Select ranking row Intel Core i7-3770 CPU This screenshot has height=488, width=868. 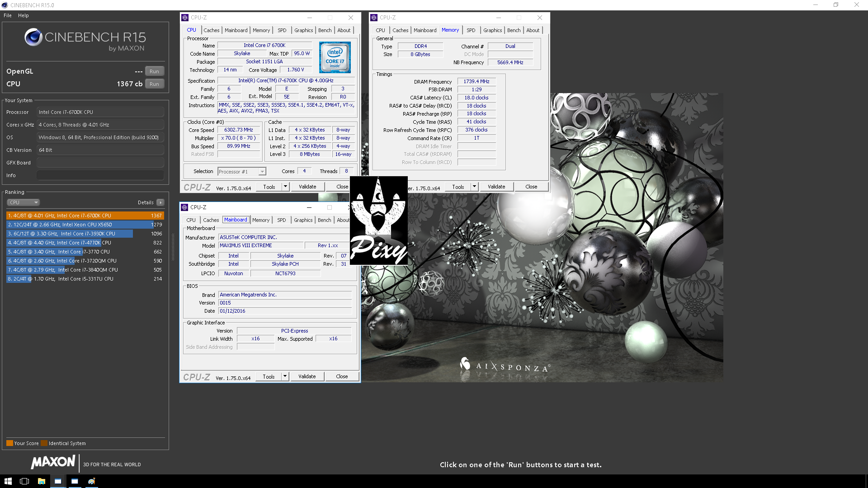pyautogui.click(x=85, y=252)
